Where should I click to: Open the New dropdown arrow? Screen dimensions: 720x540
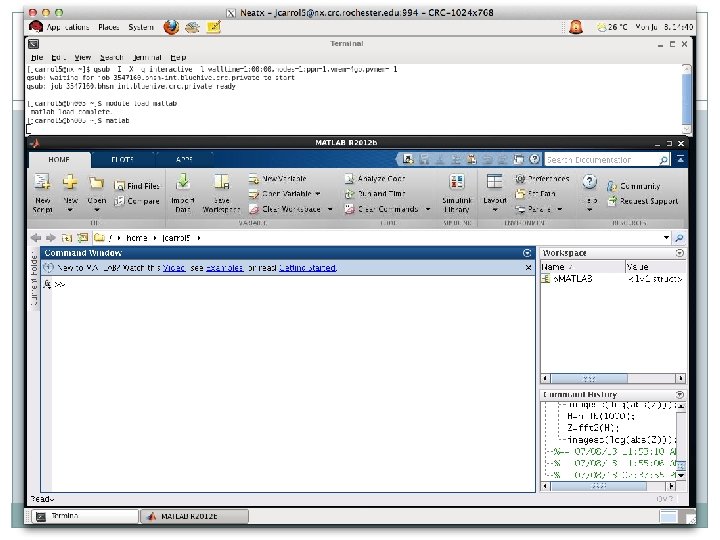tap(70, 210)
